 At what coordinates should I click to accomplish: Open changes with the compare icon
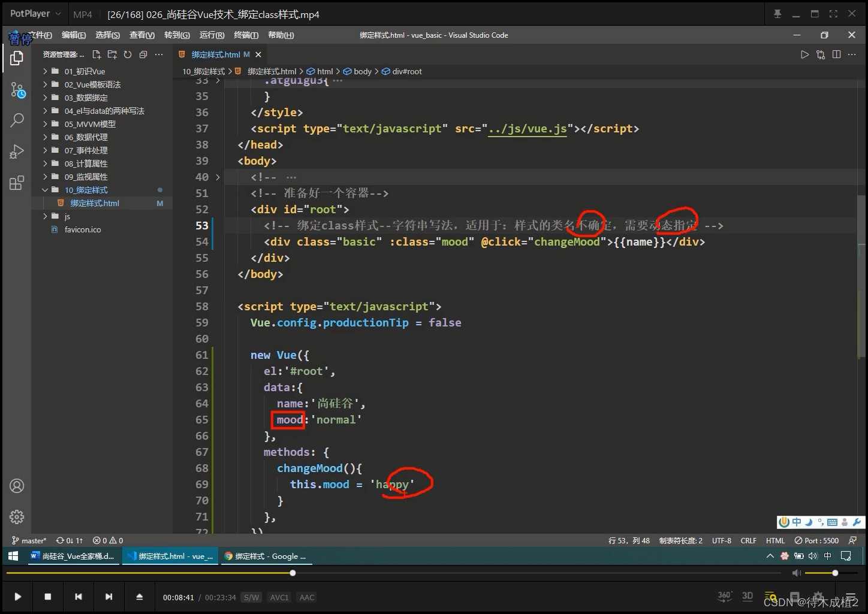click(x=821, y=55)
